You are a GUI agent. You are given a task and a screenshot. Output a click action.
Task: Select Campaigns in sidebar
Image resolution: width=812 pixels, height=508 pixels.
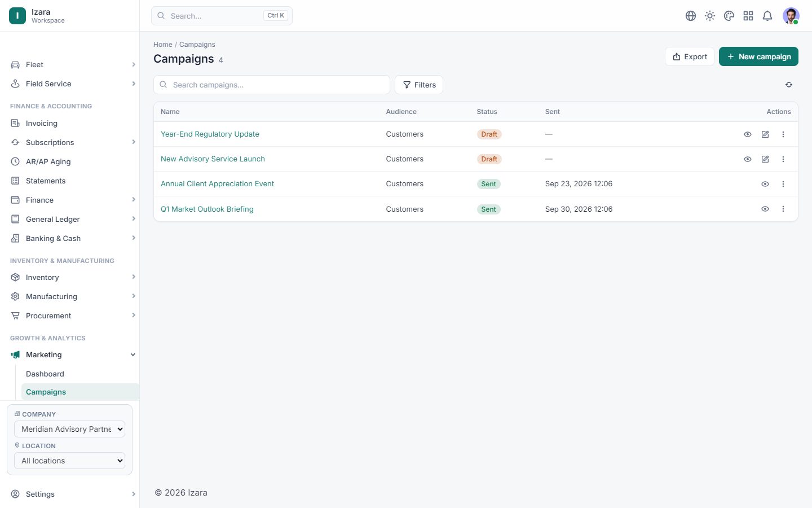coord(80,392)
